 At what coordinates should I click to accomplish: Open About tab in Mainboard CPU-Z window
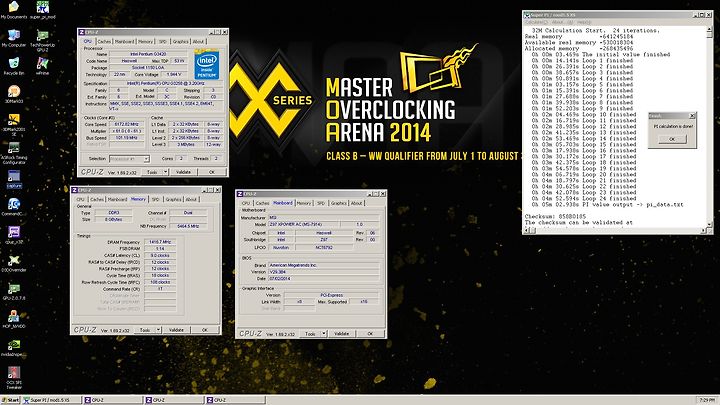click(x=357, y=203)
